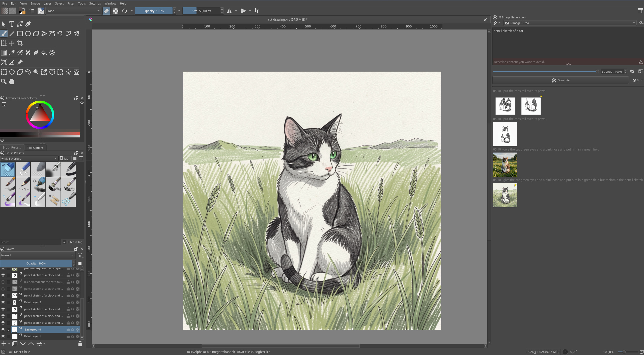
Task: Choose the Fill tool
Action: [44, 52]
